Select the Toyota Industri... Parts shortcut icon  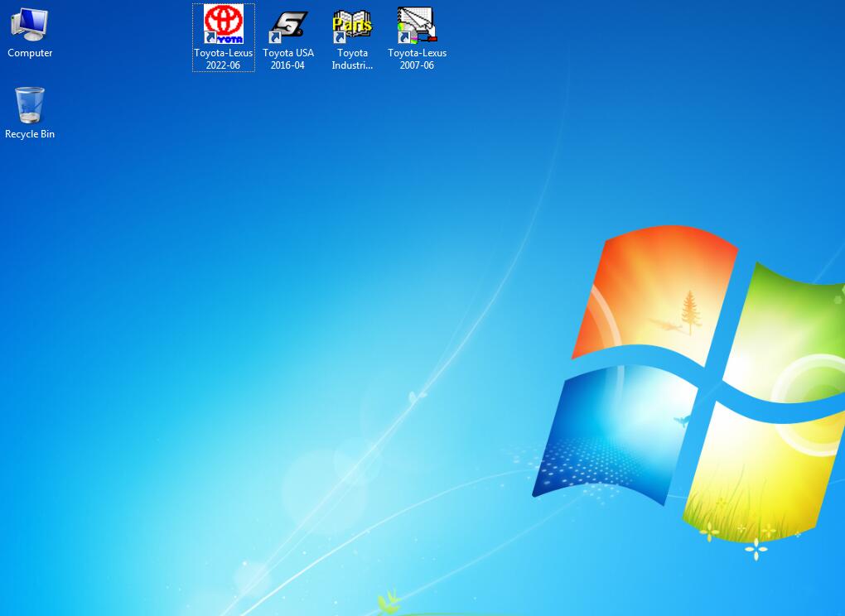(352, 26)
